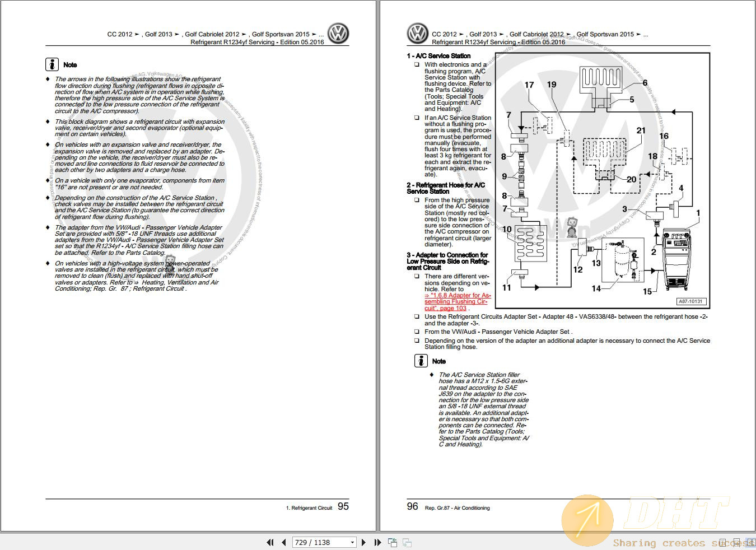
Task: Click footer text '1. Refrigerant Circuit'
Action: 309,508
